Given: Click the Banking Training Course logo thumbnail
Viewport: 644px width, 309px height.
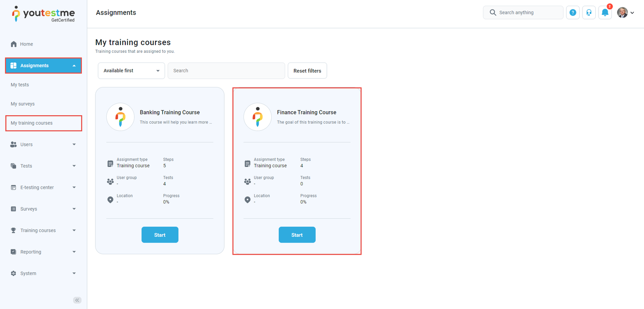Looking at the screenshot, I should [120, 117].
